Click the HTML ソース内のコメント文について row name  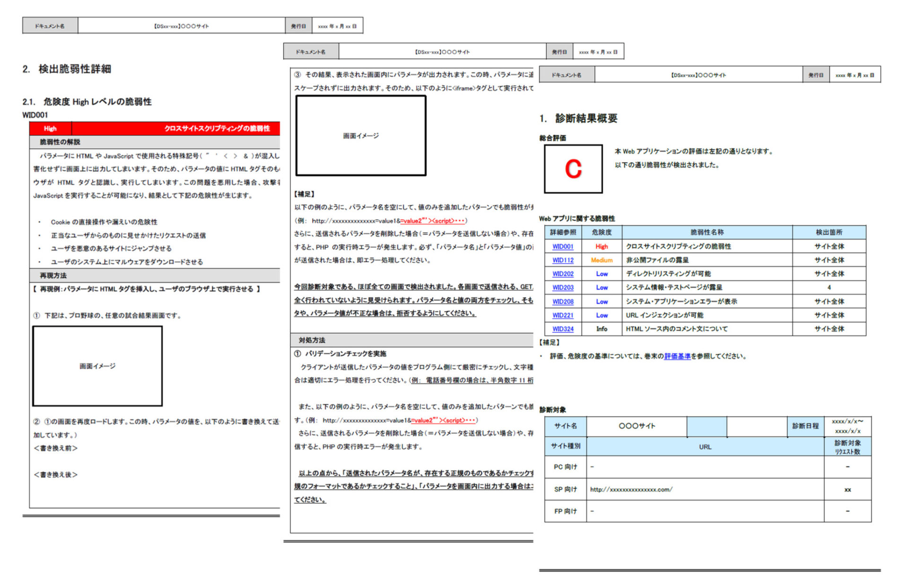tap(677, 329)
